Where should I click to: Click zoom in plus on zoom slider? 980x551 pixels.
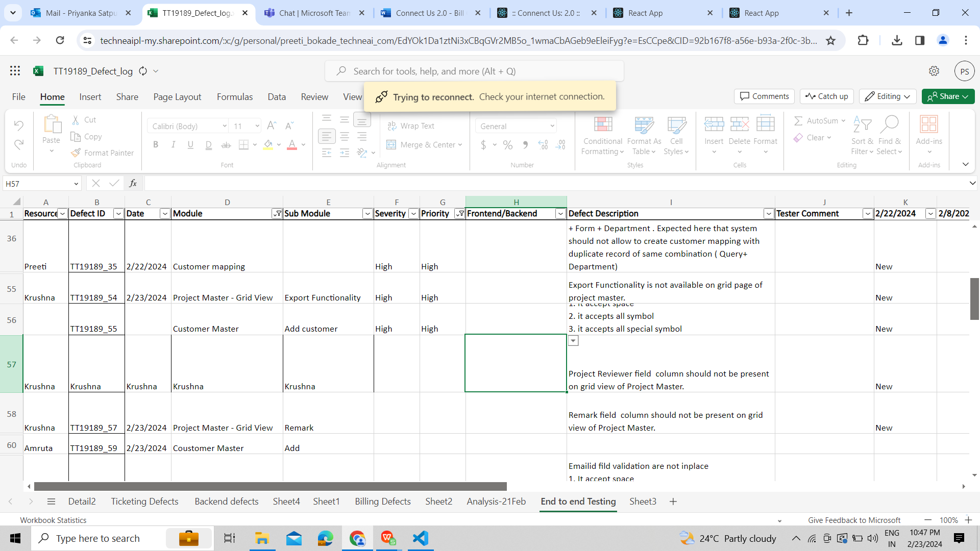click(x=968, y=520)
